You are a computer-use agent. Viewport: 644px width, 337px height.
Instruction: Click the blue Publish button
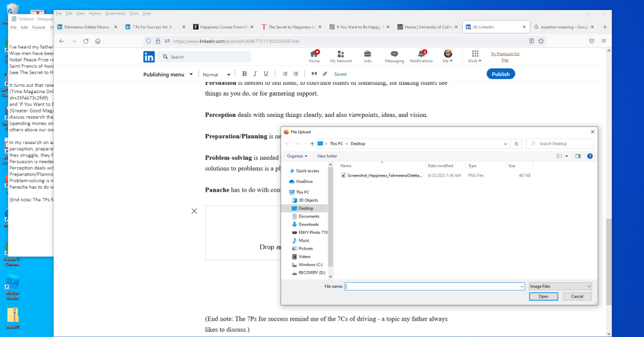(x=501, y=74)
